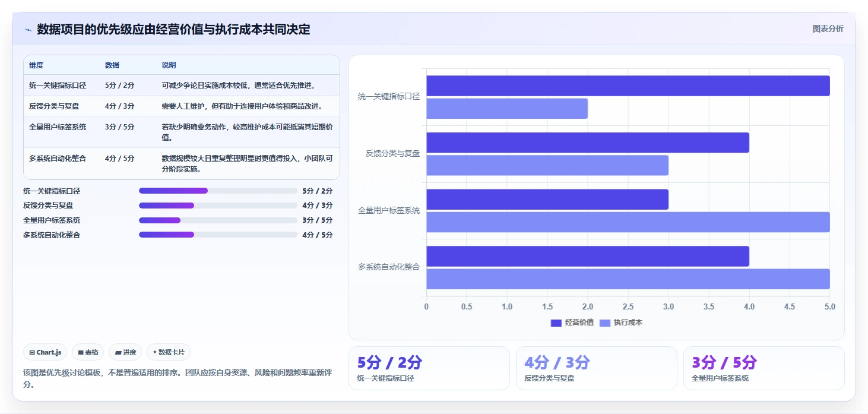Click the 0 x-axis tick label
This screenshot has width=868, height=414.
click(426, 307)
